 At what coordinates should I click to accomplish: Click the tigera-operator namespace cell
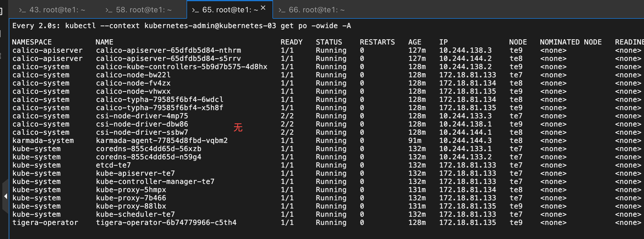pyautogui.click(x=45, y=222)
